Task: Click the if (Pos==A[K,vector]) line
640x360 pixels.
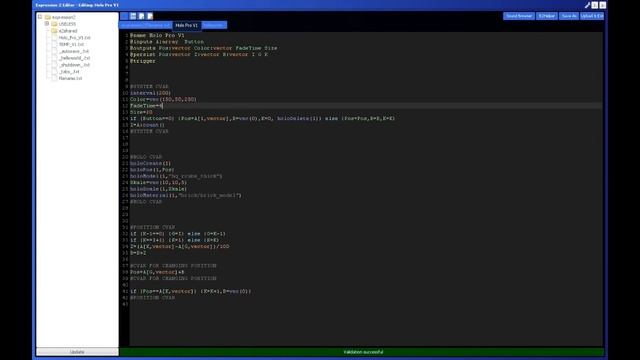Action: point(191,291)
